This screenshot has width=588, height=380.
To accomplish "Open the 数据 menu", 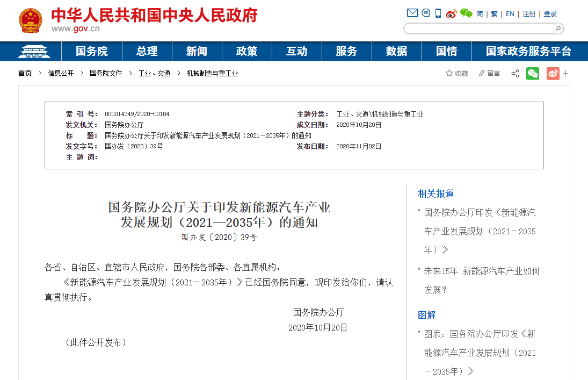I will [x=397, y=52].
